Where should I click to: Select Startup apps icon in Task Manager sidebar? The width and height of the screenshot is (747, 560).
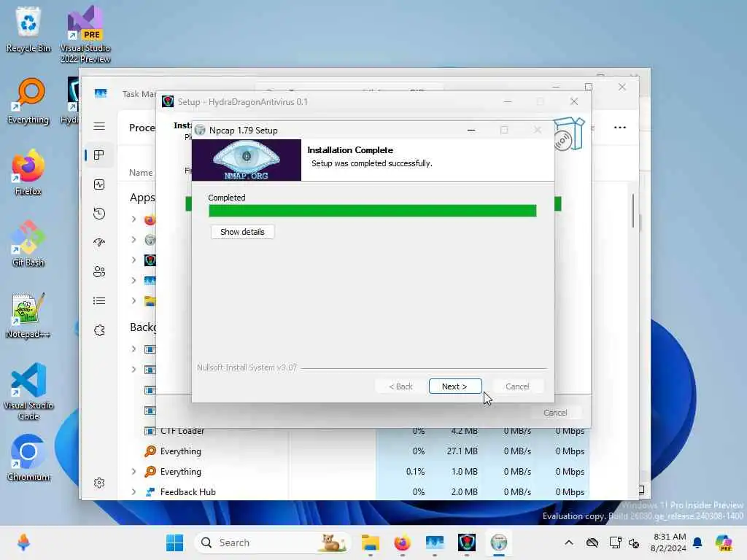[99, 242]
